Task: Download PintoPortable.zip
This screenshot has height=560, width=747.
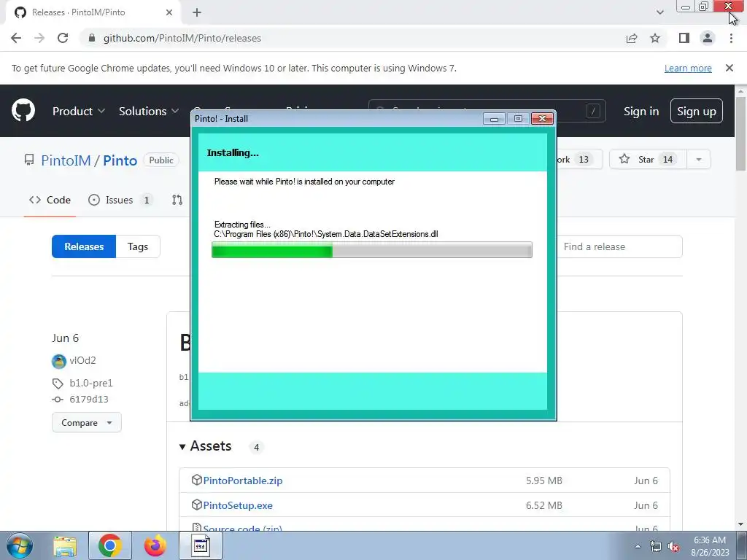Action: click(x=242, y=481)
